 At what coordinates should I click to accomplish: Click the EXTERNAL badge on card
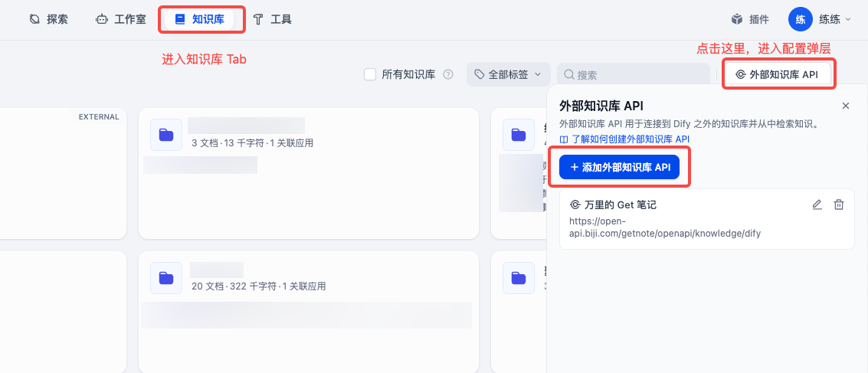(99, 116)
